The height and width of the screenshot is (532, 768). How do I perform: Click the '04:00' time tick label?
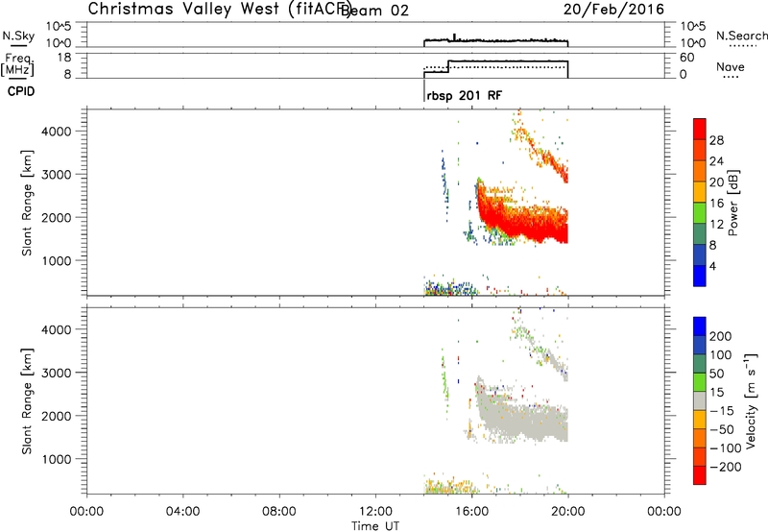182,512
